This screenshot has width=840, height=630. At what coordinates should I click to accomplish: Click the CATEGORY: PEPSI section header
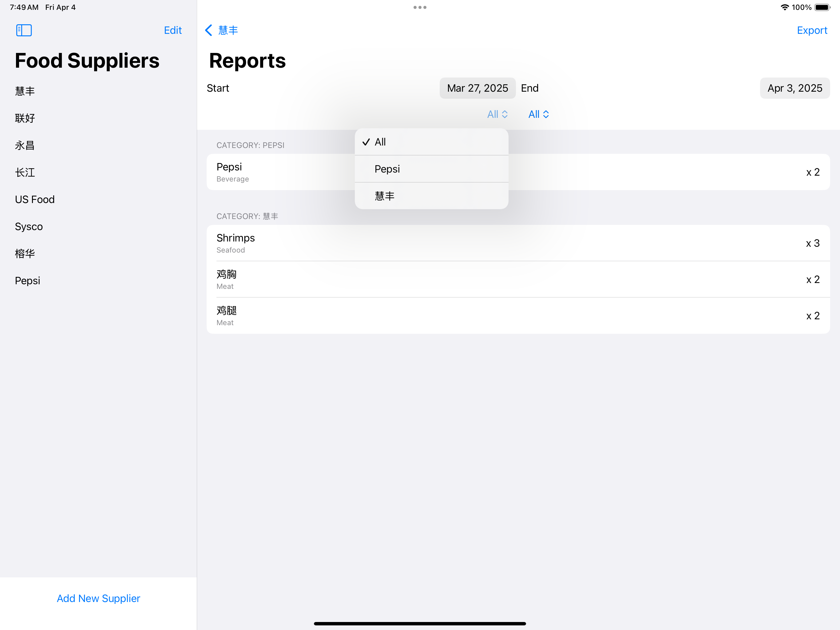click(x=250, y=145)
